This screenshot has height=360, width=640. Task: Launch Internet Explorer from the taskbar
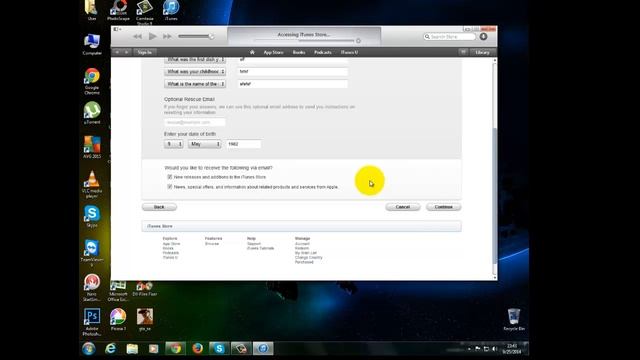pos(111,349)
